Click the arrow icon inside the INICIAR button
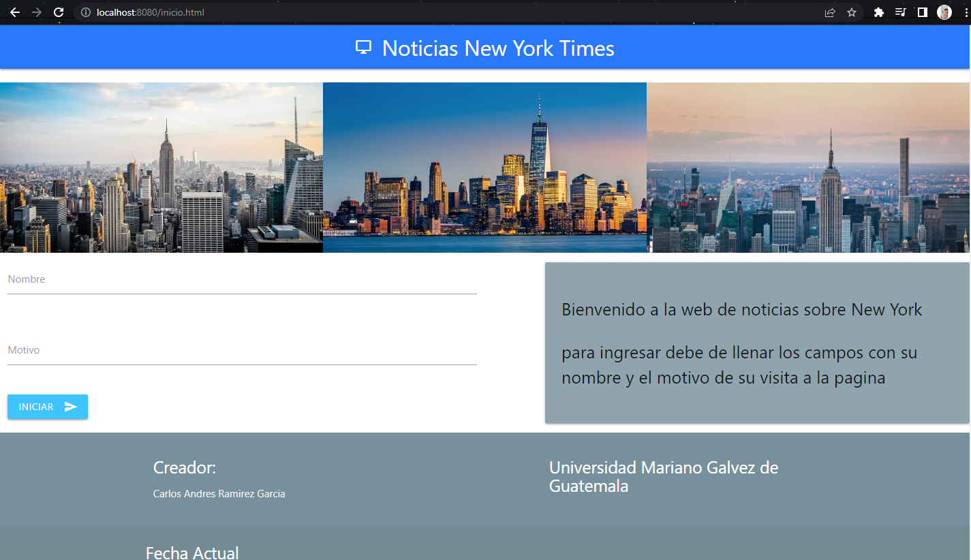The height and width of the screenshot is (560, 971). pyautogui.click(x=72, y=407)
